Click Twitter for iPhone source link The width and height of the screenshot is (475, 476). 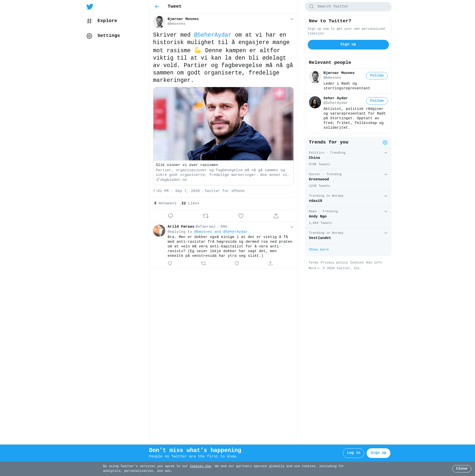224,191
